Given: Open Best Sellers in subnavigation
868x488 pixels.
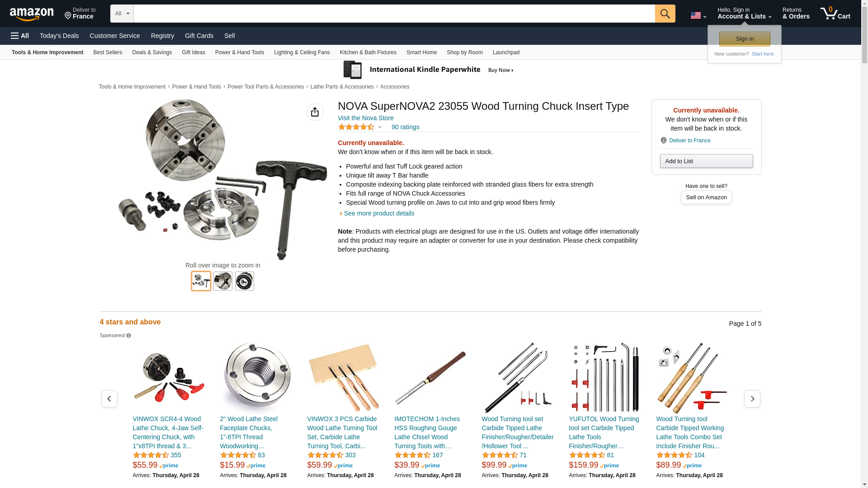Looking at the screenshot, I should [x=108, y=52].
